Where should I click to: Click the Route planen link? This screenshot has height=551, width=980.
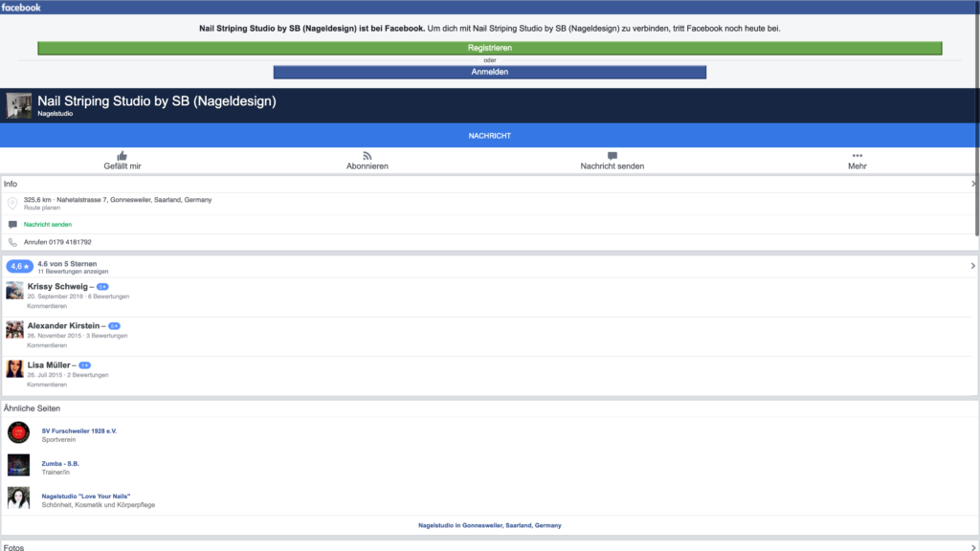(42, 208)
